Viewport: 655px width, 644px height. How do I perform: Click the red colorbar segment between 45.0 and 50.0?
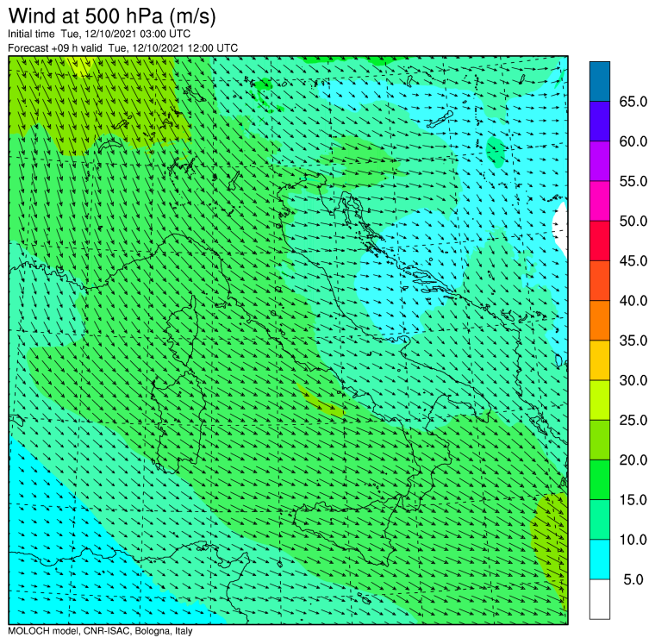600,241
